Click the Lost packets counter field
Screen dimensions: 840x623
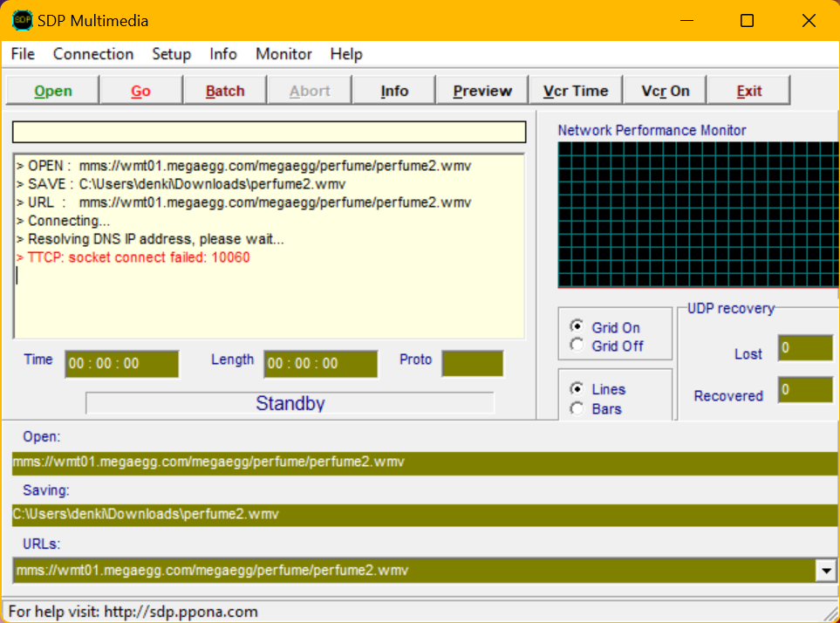[804, 348]
